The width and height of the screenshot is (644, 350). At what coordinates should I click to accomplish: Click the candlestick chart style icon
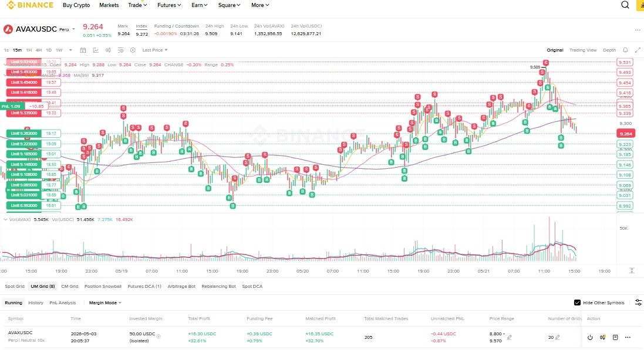[108, 50]
